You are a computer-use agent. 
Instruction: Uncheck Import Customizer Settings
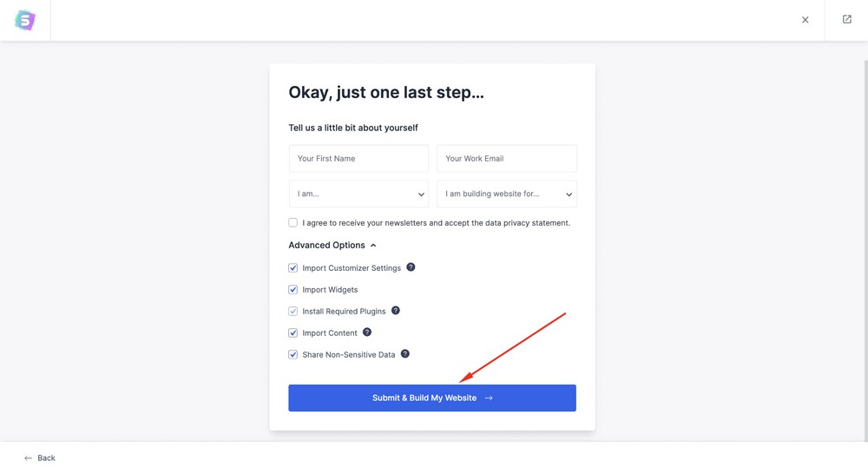293,268
